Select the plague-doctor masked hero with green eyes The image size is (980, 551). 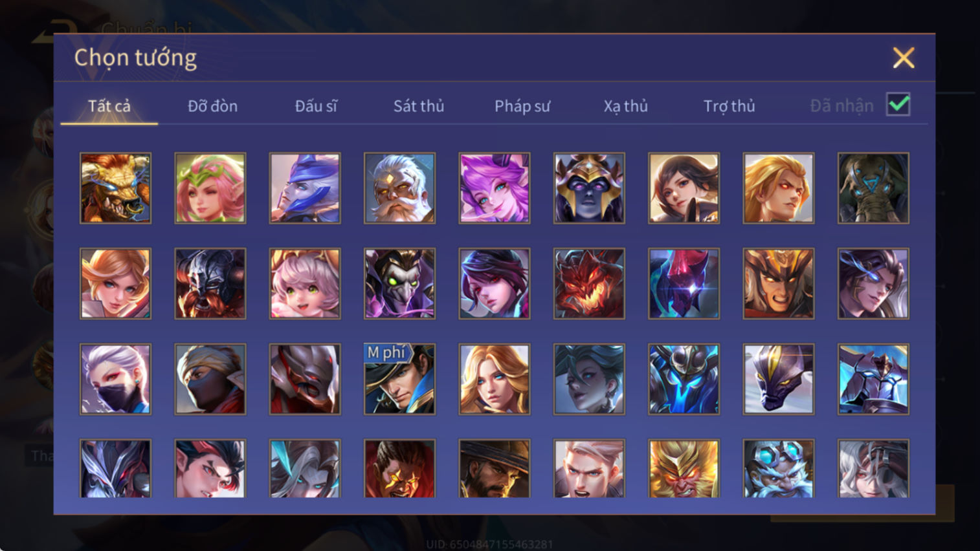pos(399,284)
